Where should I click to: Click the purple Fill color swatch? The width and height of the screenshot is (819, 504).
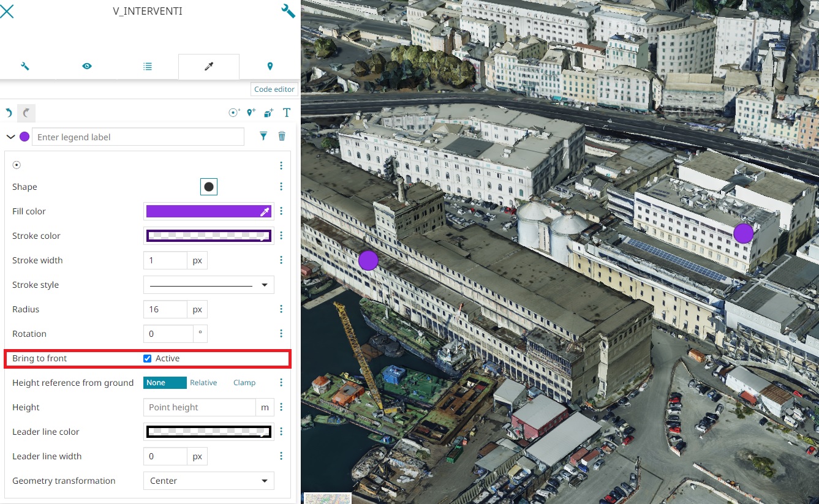point(202,211)
